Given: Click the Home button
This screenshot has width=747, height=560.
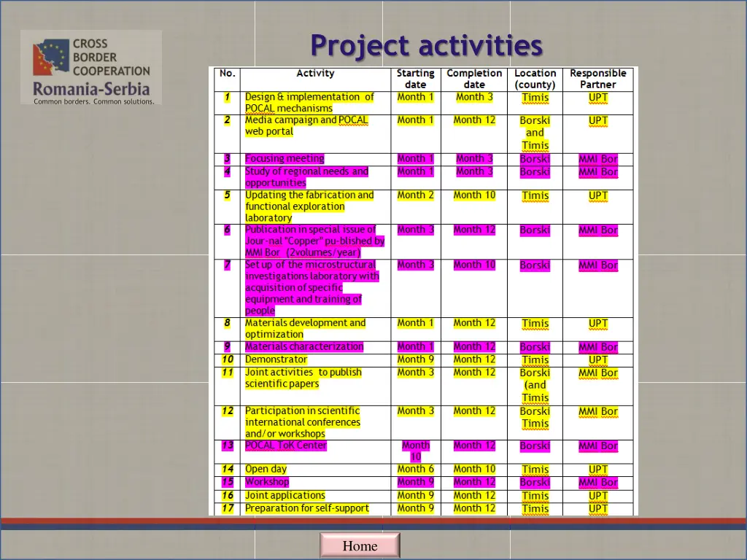Looking at the screenshot, I should (x=360, y=545).
